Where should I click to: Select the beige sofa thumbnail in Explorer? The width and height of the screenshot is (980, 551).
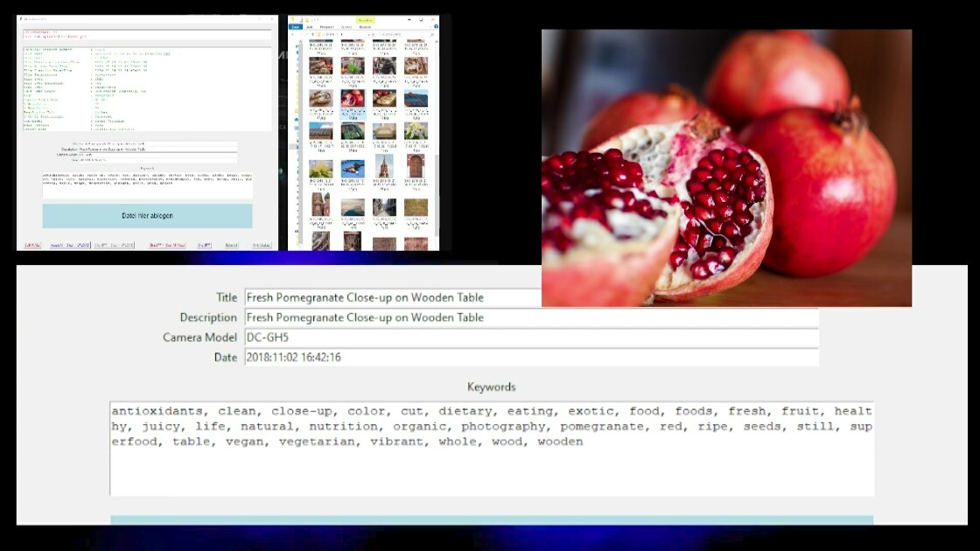[x=384, y=131]
